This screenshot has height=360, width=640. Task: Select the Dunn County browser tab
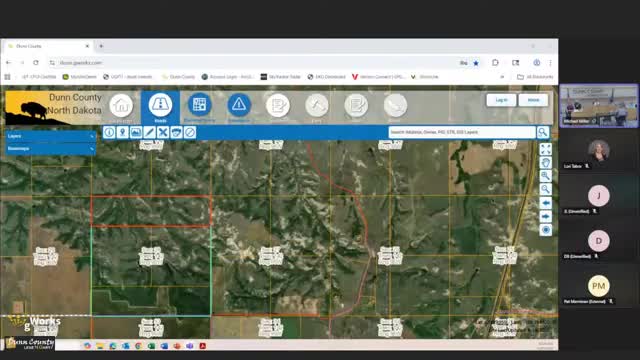click(48, 46)
